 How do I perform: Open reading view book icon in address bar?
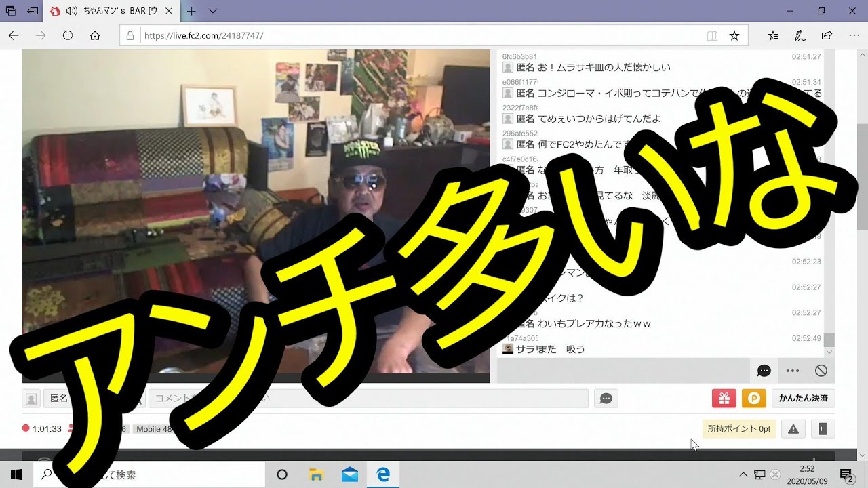click(x=712, y=35)
